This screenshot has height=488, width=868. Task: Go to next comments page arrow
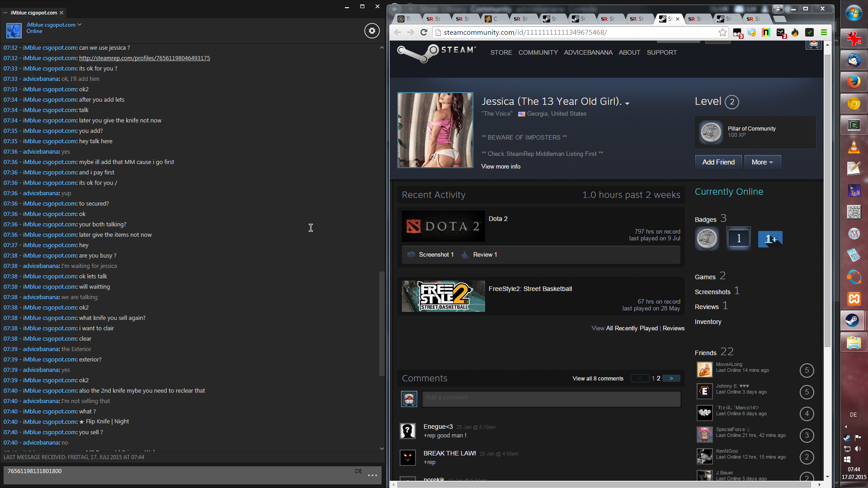[x=671, y=378]
